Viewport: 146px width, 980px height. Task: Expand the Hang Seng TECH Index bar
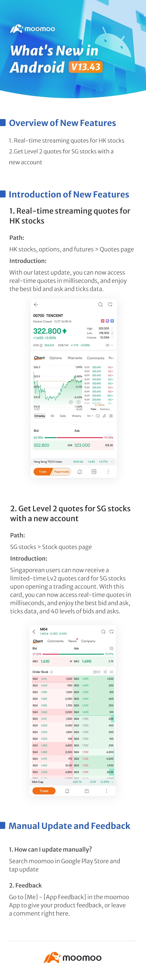tap(112, 462)
